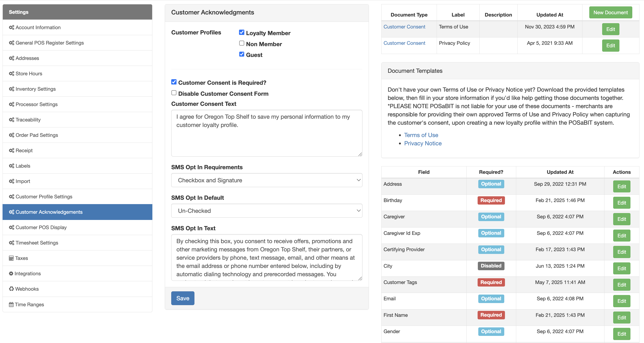This screenshot has height=343, width=644.
Task: Click the Optional badge for Email
Action: pyautogui.click(x=491, y=298)
